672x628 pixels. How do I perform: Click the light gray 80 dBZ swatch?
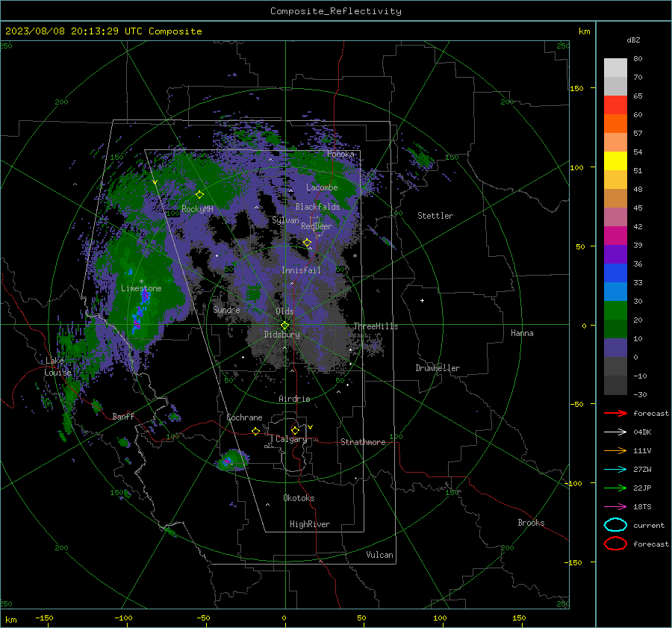pyautogui.click(x=615, y=67)
